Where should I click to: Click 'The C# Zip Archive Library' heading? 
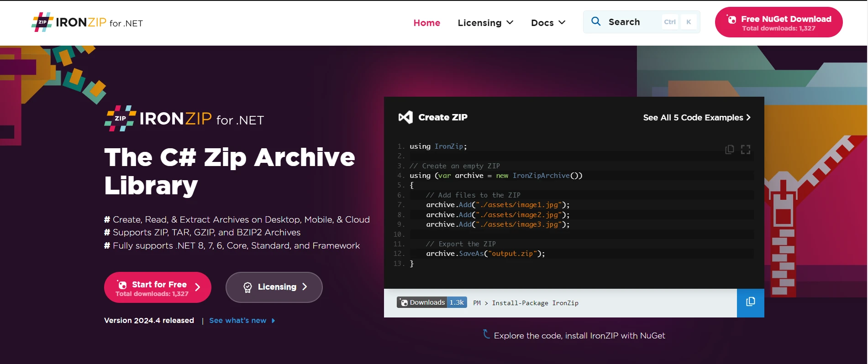pos(230,171)
